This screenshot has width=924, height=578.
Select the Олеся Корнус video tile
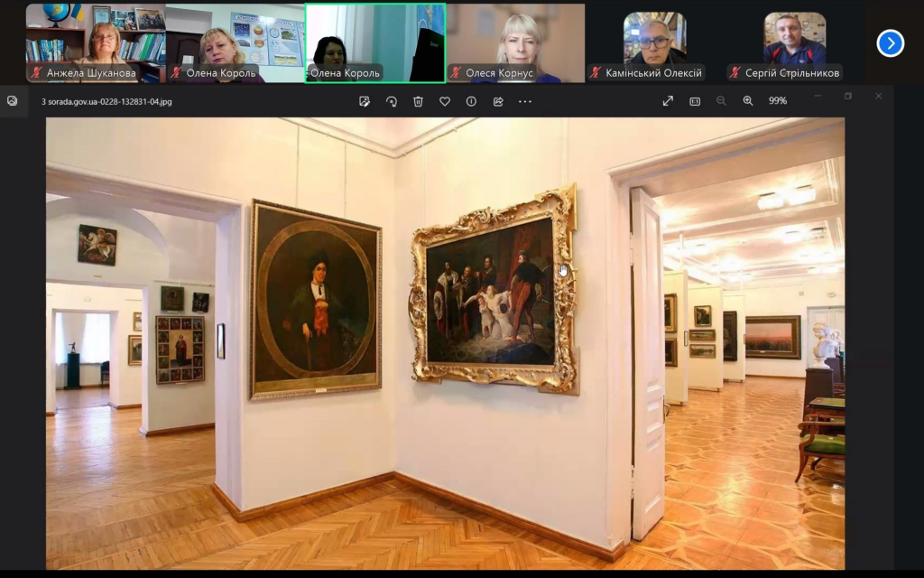click(x=516, y=41)
